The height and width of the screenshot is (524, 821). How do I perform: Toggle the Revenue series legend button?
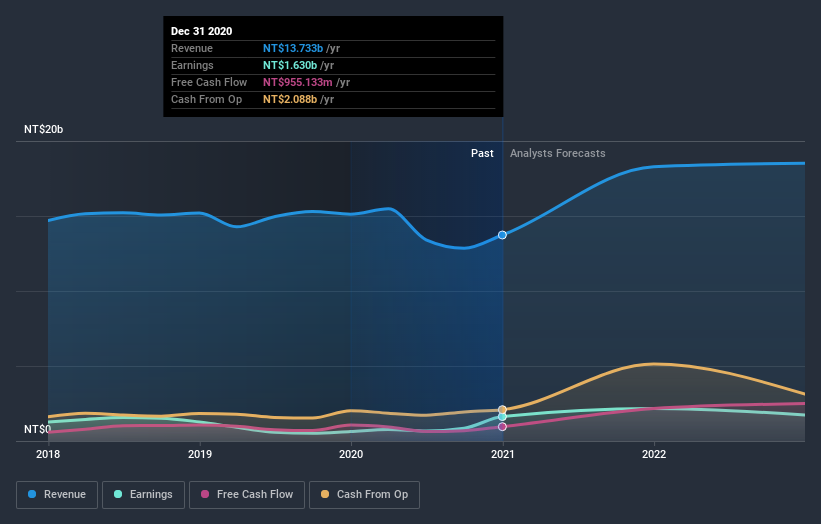(x=57, y=495)
